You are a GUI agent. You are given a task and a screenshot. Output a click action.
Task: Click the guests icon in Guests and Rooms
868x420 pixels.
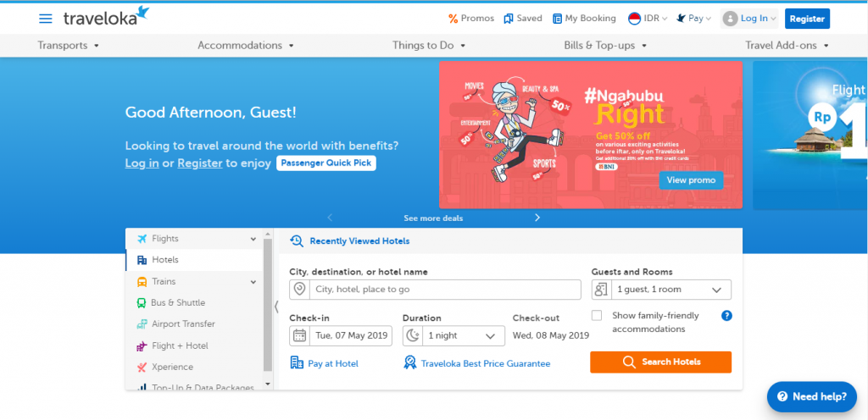point(602,289)
